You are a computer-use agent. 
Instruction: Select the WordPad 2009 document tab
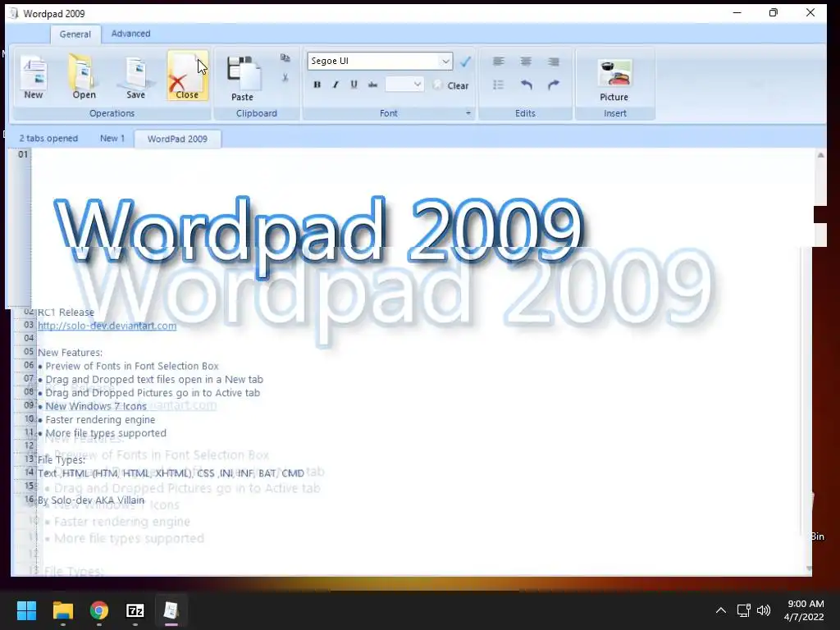coord(177,139)
